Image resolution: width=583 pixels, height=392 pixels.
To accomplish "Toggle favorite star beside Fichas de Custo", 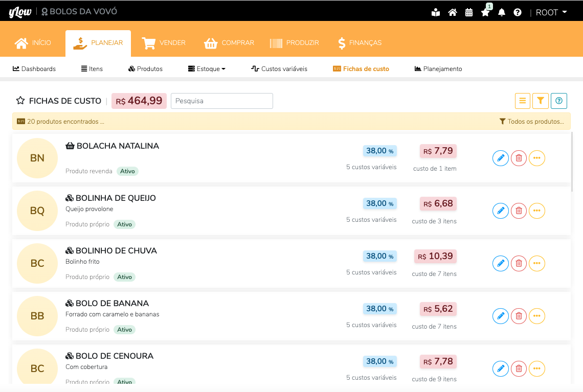I will (20, 101).
